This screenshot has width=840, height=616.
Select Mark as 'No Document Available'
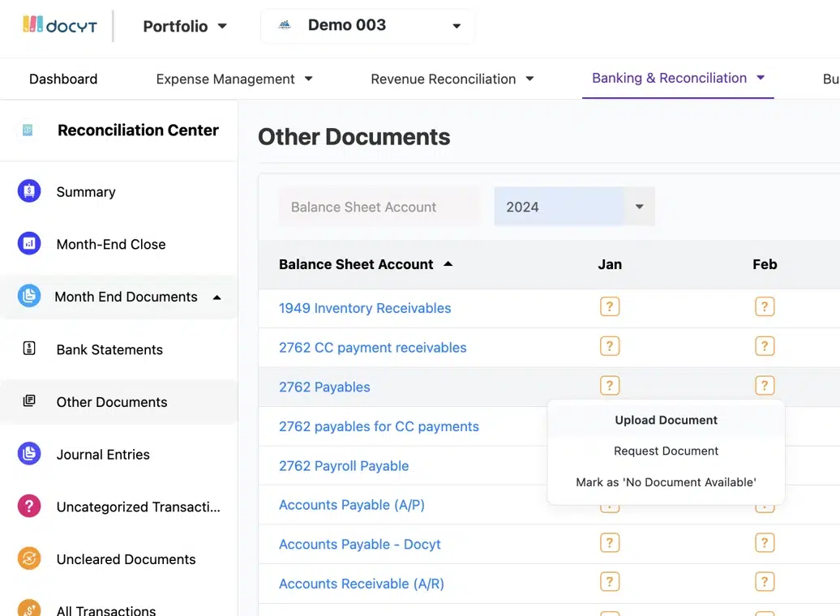pyautogui.click(x=665, y=481)
